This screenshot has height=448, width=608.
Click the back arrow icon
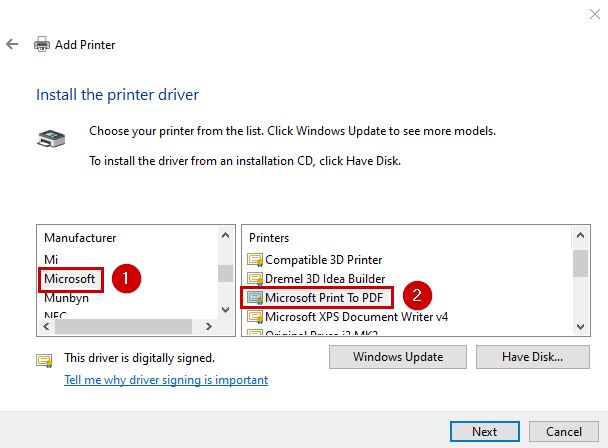13,45
